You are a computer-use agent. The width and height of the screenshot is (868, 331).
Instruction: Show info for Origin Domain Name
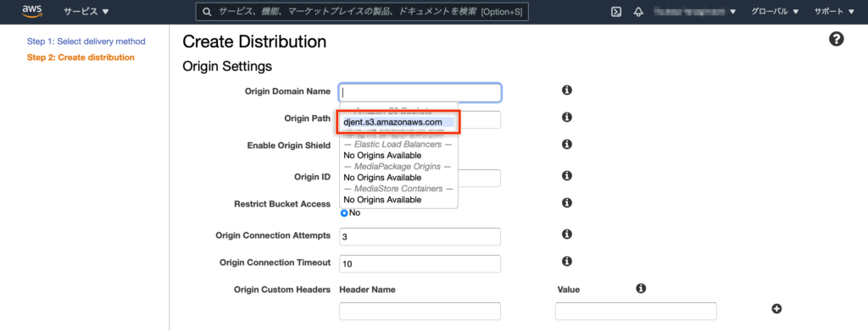[566, 90]
